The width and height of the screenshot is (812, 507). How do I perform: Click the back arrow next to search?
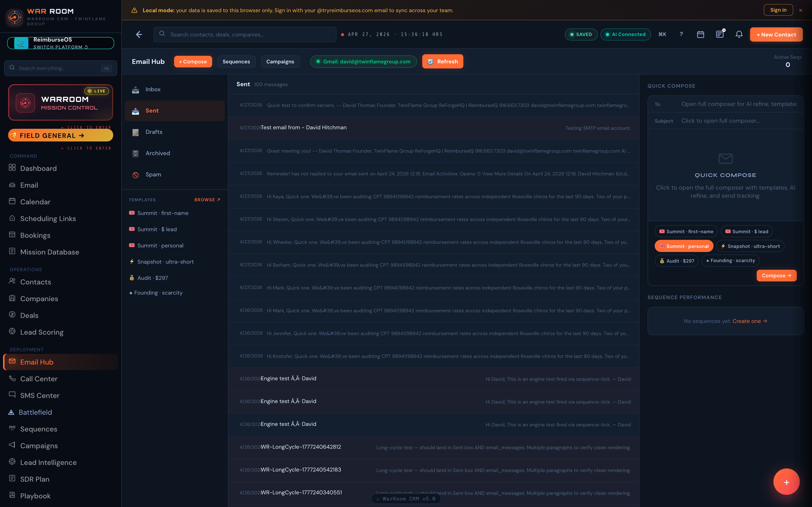pyautogui.click(x=139, y=34)
